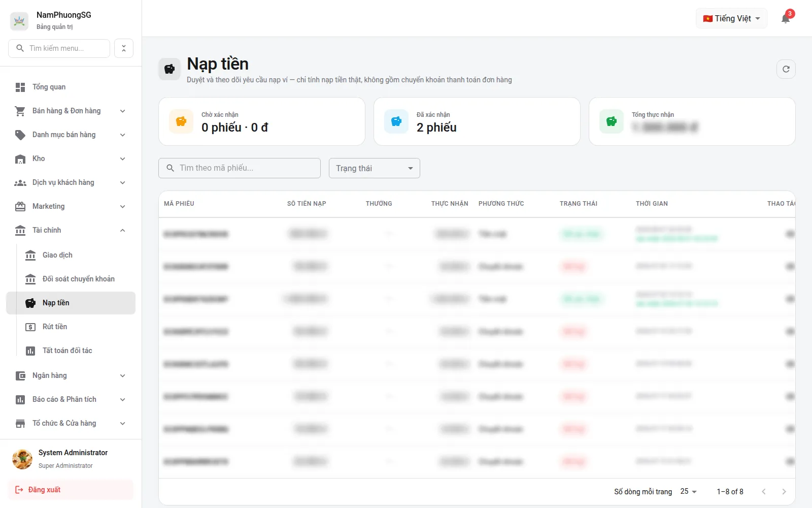Click the Tìm kiếm menu search field
Screen dimensions: 812x508
pos(59,48)
